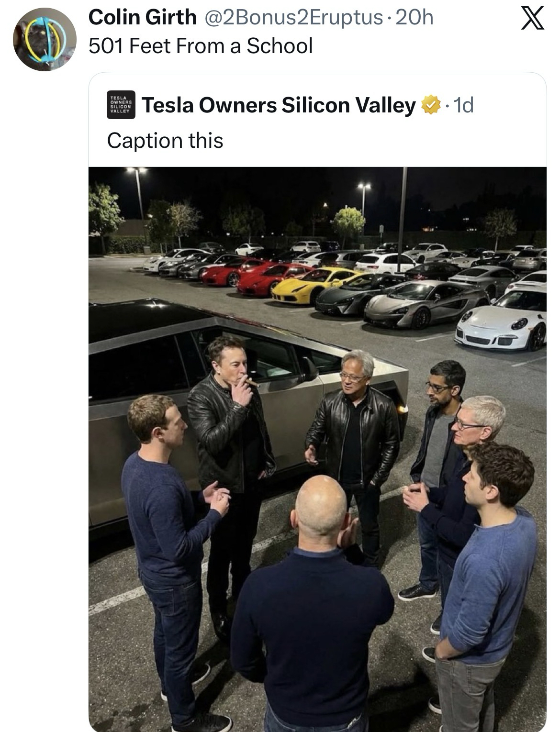
Task: Visit the @2Bonus2Eruptus handle
Action: (x=294, y=18)
